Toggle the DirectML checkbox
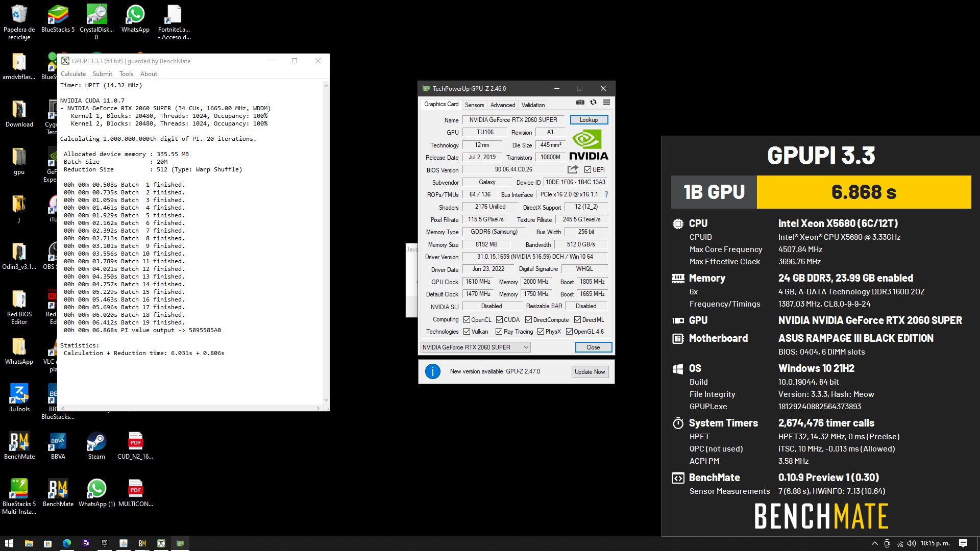The image size is (980, 551). [577, 320]
